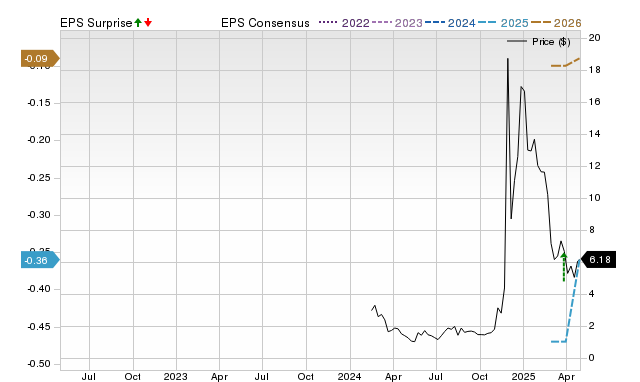Click the -0.15 left axis label
The image size is (640, 382).
pos(39,103)
